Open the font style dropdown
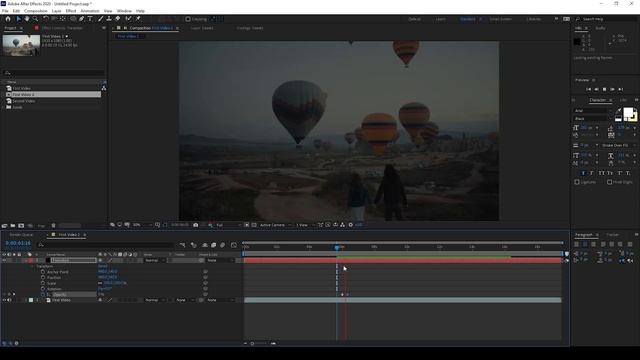 tap(593, 118)
